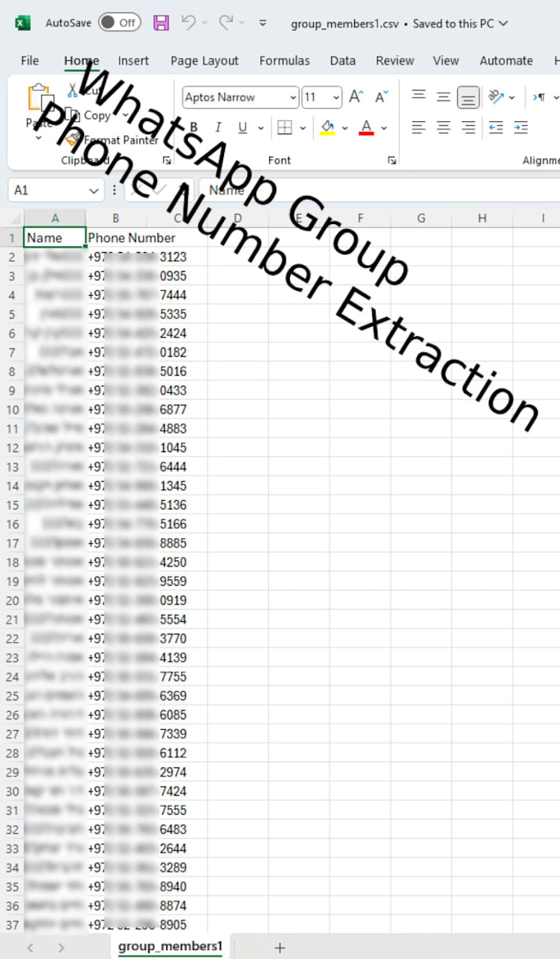Select column A header
The height and width of the screenshot is (959, 560).
click(55, 218)
